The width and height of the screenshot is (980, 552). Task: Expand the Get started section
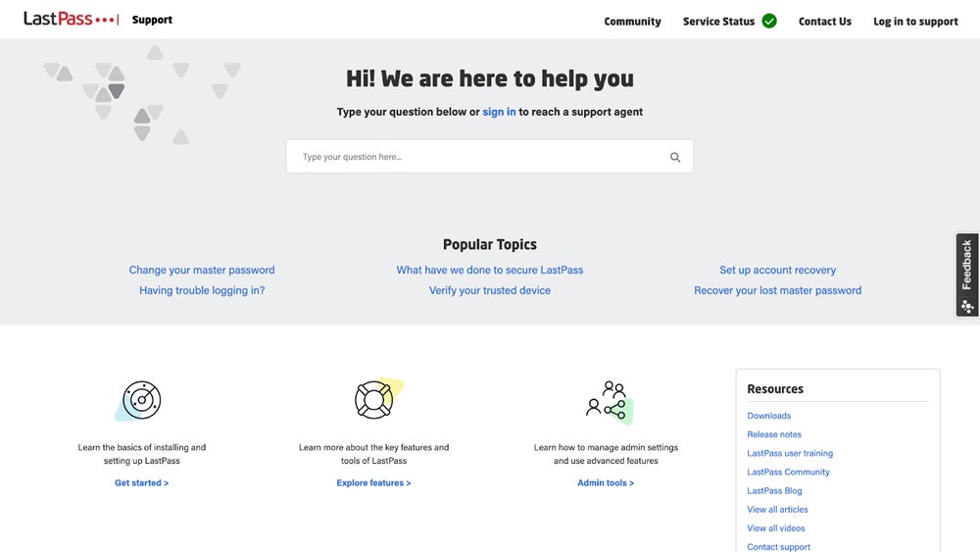click(x=141, y=482)
